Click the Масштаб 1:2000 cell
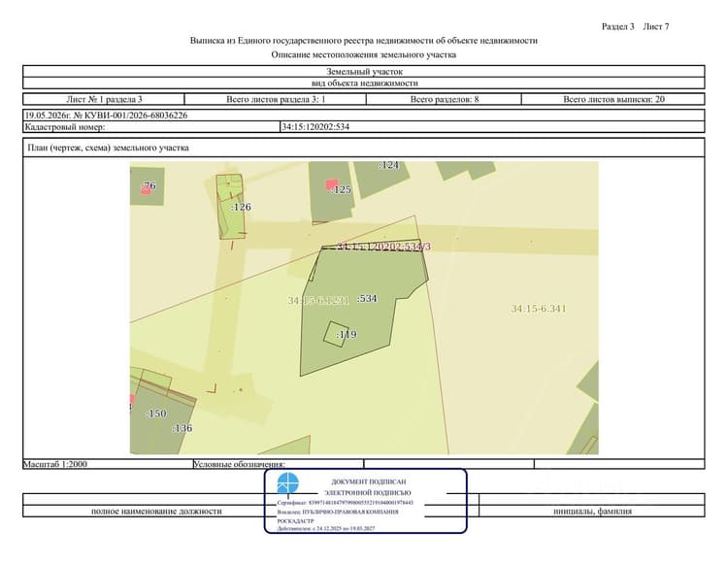Image resolution: width=728 pixels, height=563 pixels. pyautogui.click(x=108, y=464)
